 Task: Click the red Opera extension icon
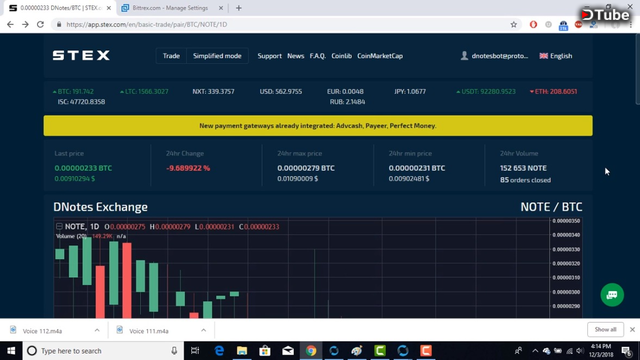click(533, 24)
